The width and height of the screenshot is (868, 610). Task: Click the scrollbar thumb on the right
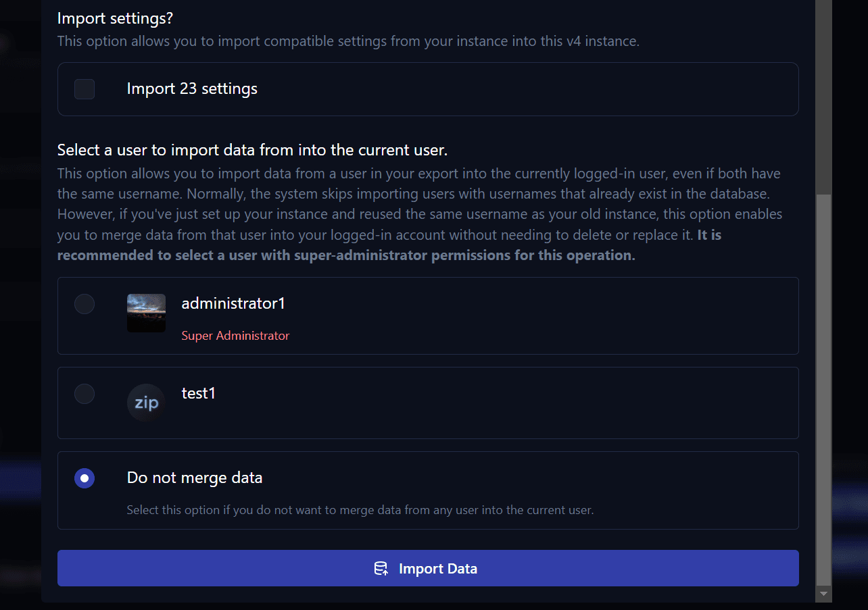point(823,392)
